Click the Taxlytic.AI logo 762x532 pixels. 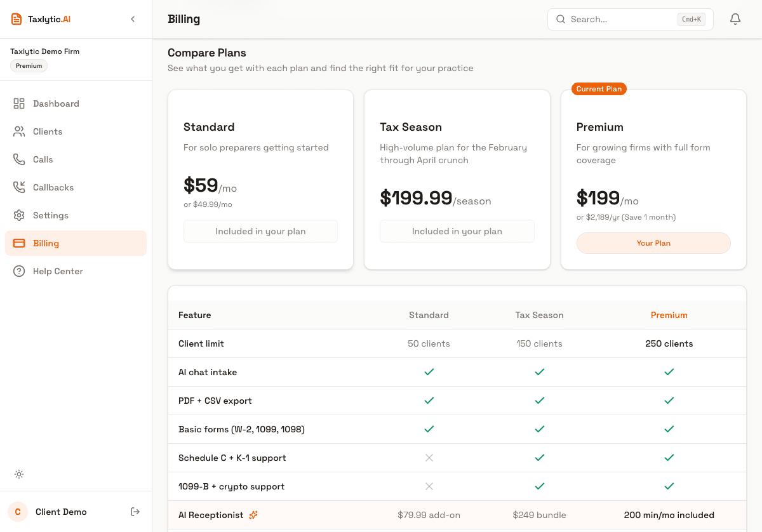[39, 19]
